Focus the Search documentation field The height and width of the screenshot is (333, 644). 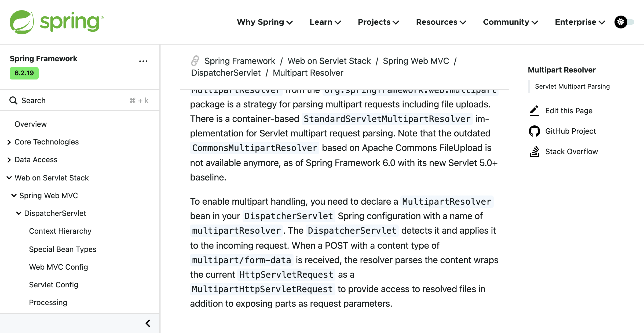tap(80, 100)
